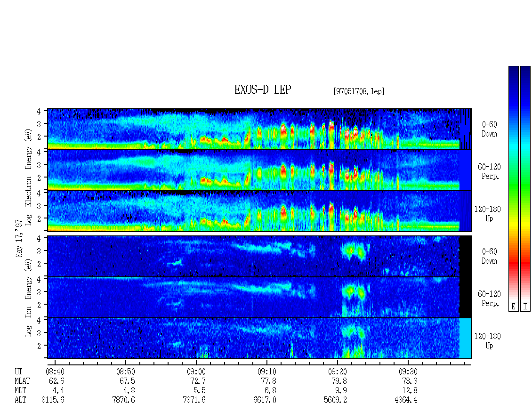The image size is (532, 412).
Task: Click the light blue block ending ion Up panel
Action: 465,338
